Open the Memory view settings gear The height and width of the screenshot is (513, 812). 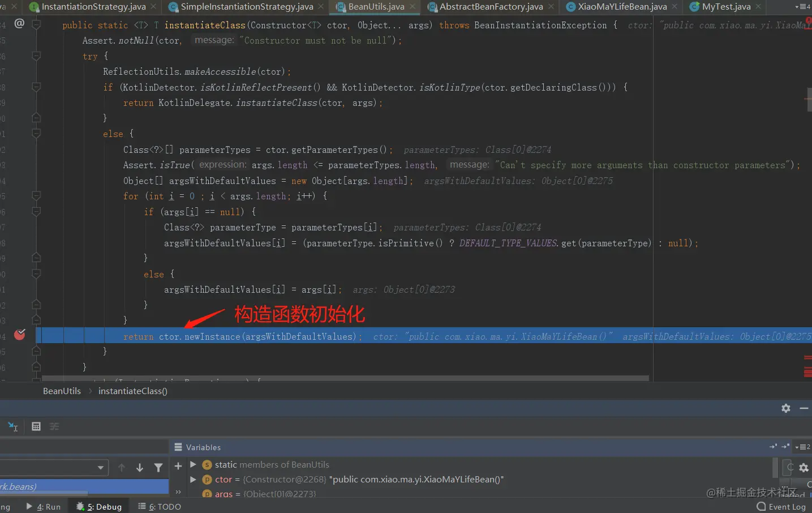(x=804, y=468)
